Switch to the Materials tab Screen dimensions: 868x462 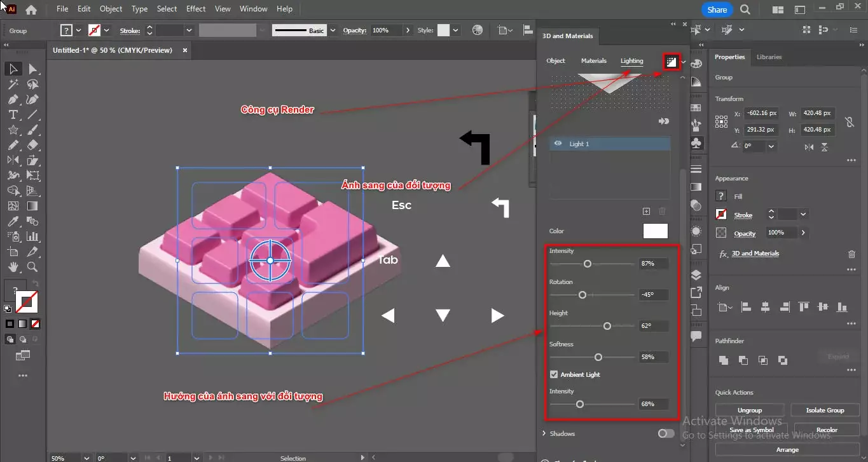click(x=593, y=60)
